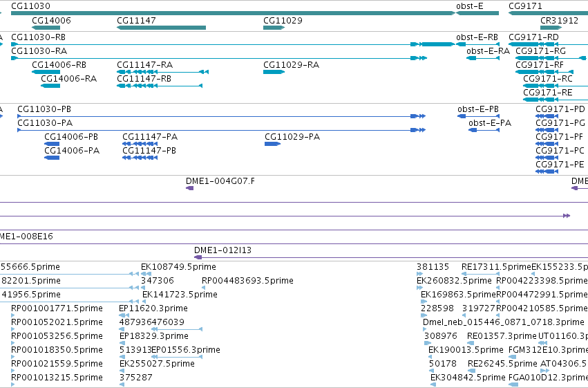Click the CG14006 gene label
Screen dimensions: 588x388
pos(51,20)
